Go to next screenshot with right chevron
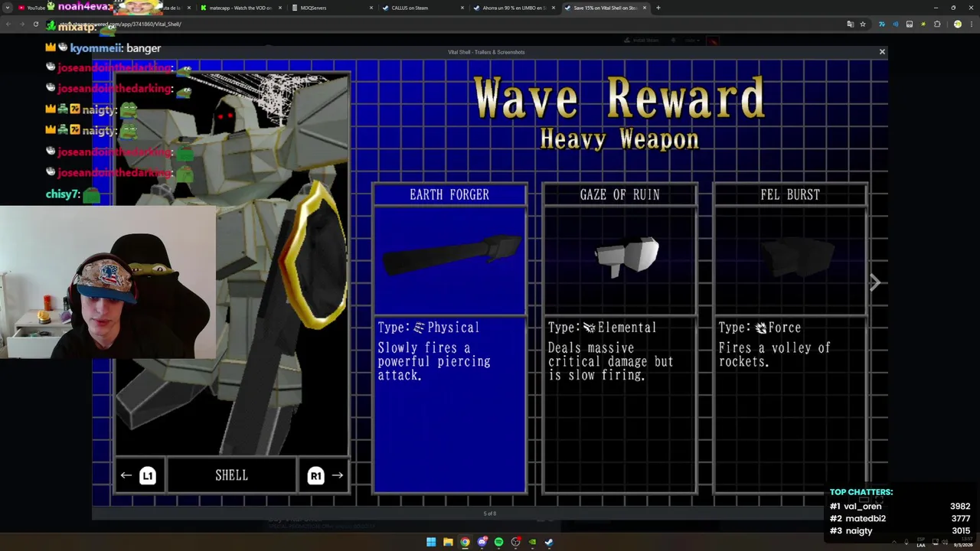The image size is (980, 551). (x=875, y=282)
